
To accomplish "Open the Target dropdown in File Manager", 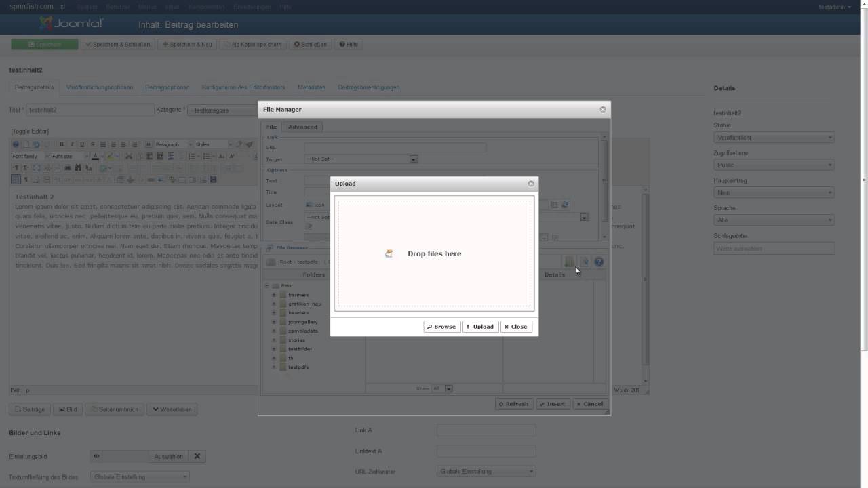I will [361, 159].
